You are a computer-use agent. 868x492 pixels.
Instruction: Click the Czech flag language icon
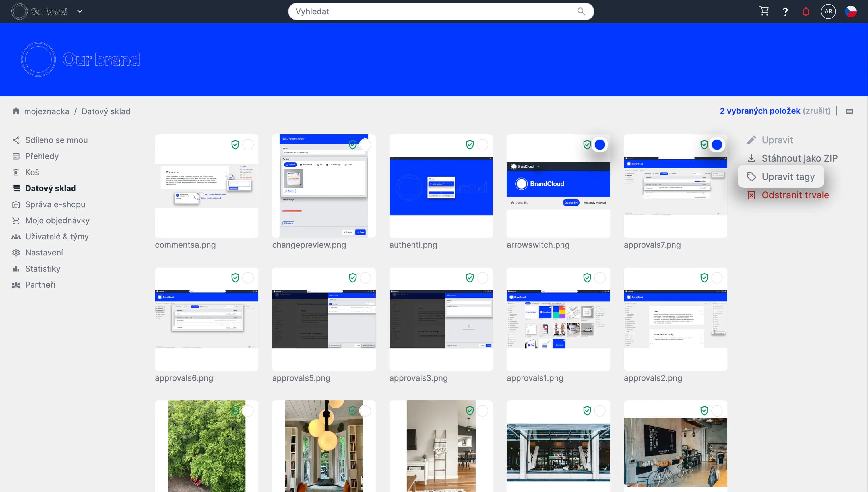850,11
